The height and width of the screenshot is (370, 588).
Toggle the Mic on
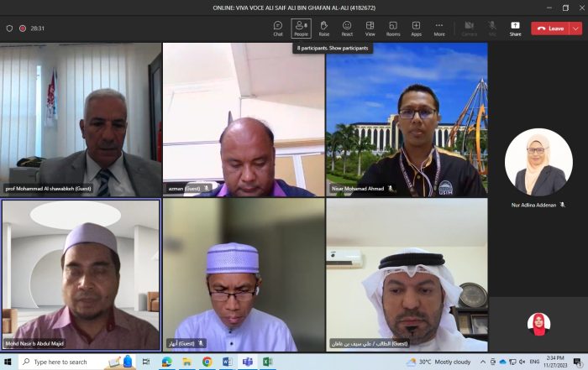492,28
